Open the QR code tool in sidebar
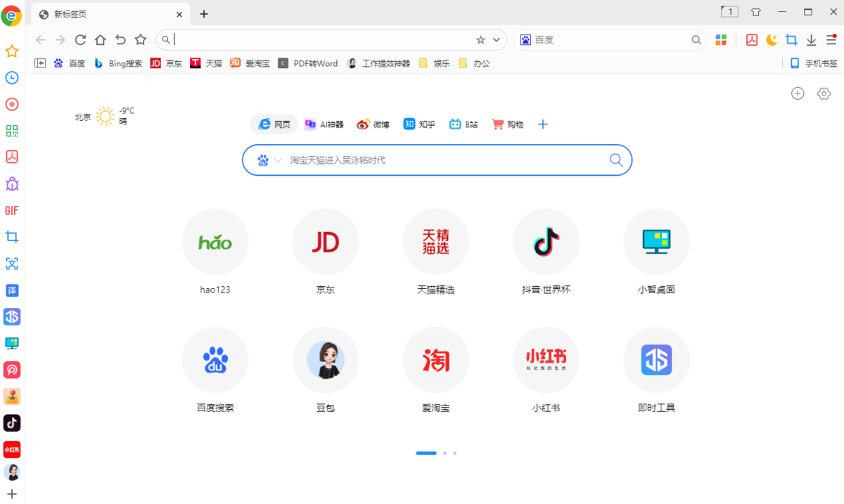 click(x=11, y=130)
